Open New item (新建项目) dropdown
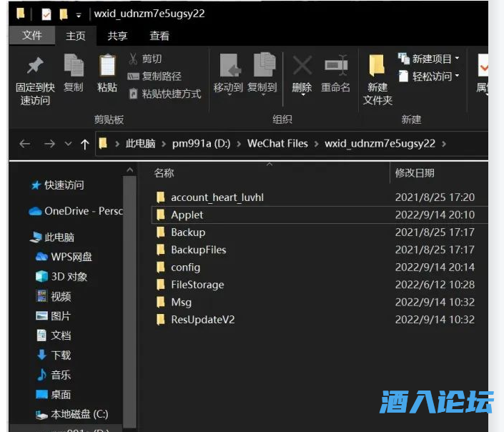The image size is (504, 432). [428, 59]
